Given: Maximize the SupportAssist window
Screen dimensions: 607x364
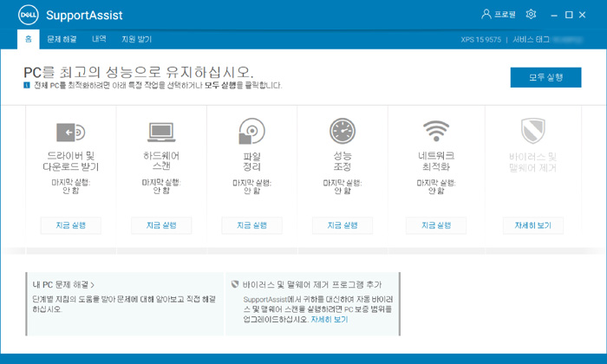Looking at the screenshot, I should click(x=569, y=15).
